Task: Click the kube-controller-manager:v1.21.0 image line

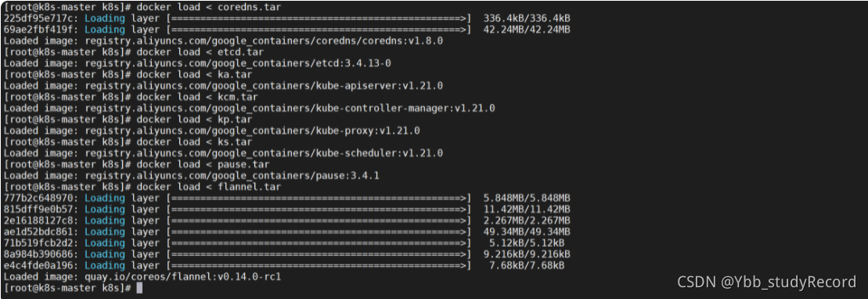Action: 250,108
